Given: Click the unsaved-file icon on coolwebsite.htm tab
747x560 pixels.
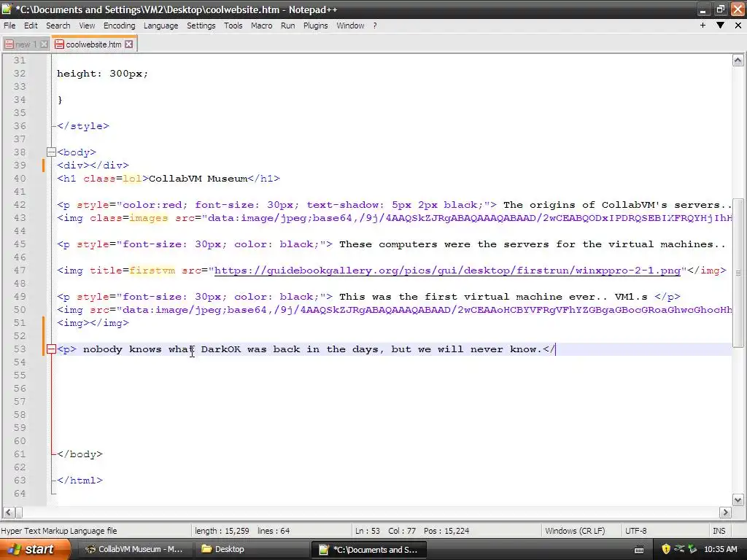Looking at the screenshot, I should point(59,44).
